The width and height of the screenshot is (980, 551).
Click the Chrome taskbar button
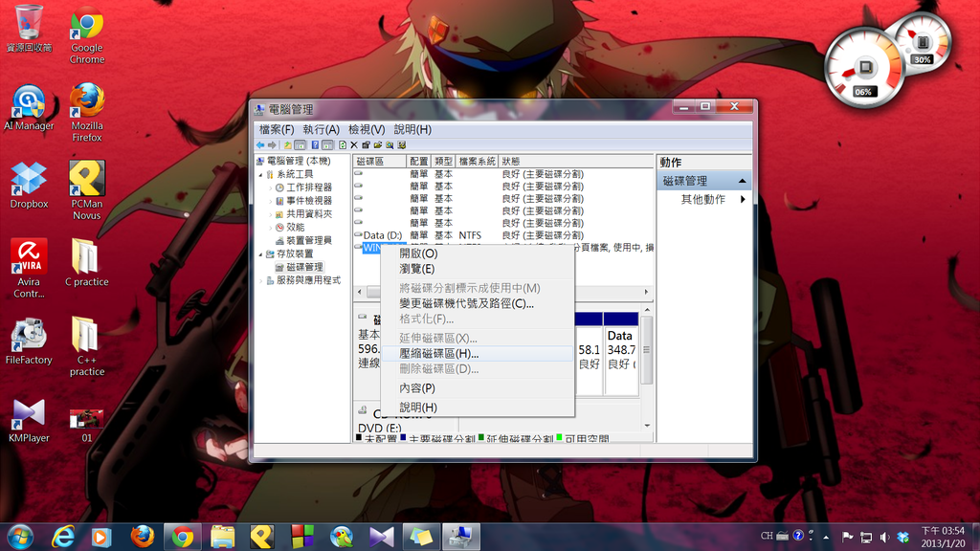tap(183, 537)
